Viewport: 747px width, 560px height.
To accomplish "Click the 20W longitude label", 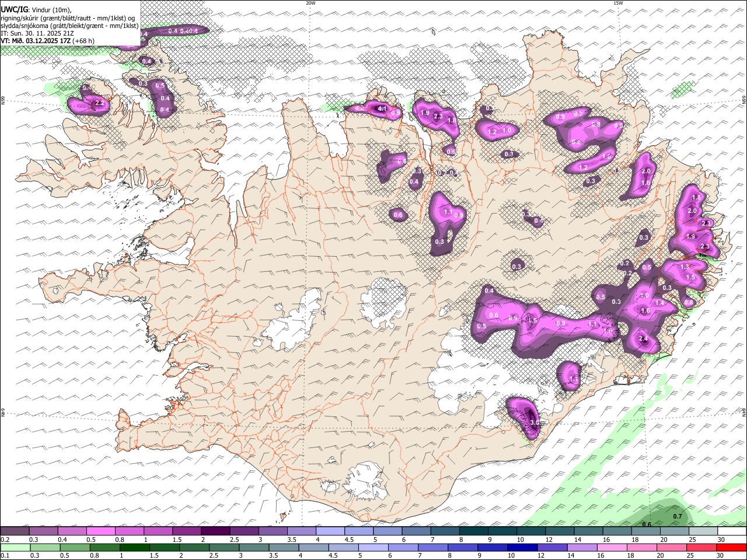I will point(310,3).
